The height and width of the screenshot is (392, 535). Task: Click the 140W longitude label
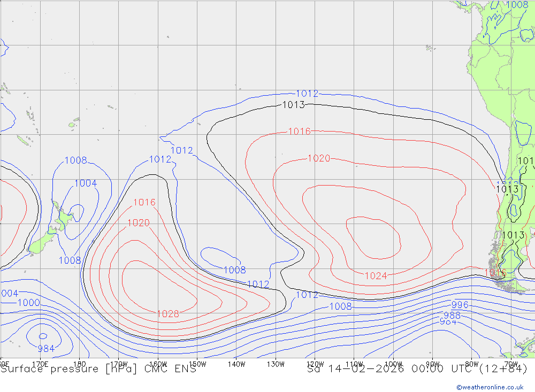tap(236, 364)
